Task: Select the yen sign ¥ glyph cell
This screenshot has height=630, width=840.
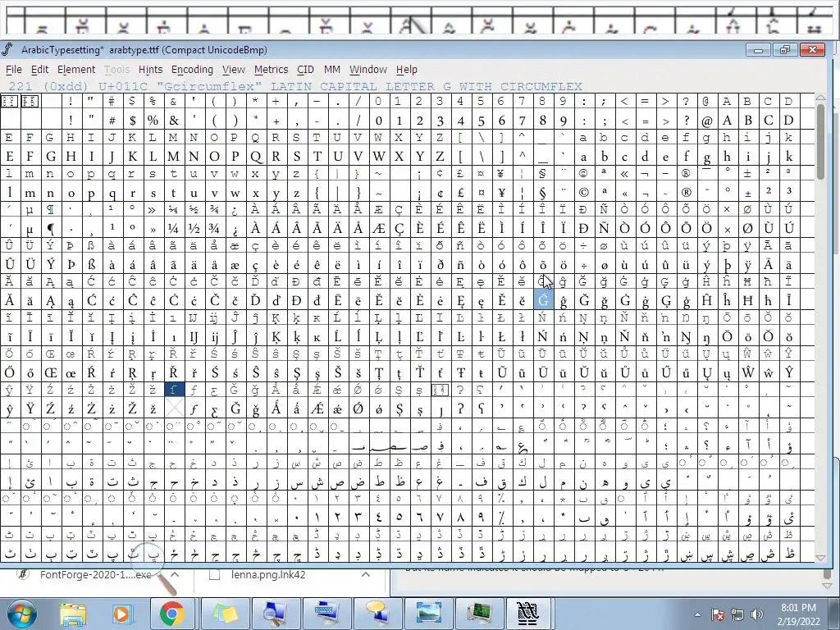Action: click(501, 192)
